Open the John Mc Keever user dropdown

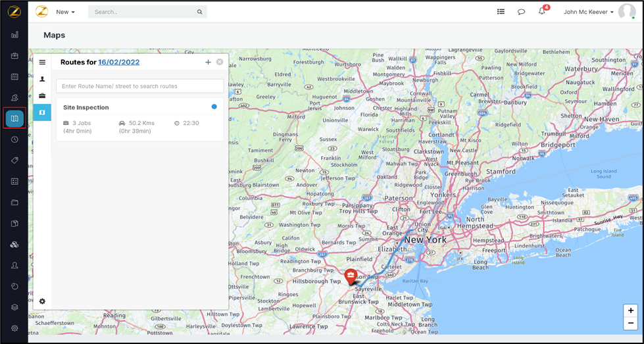[x=588, y=12]
